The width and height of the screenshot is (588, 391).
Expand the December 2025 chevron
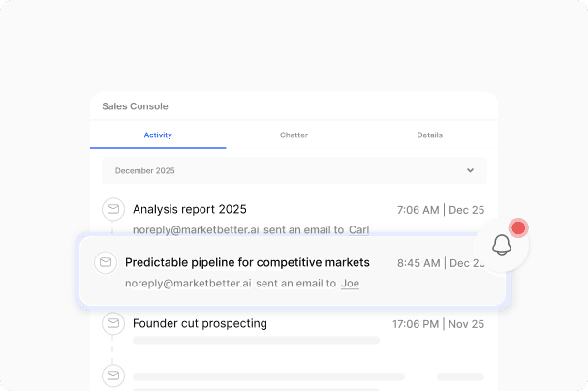tap(471, 170)
